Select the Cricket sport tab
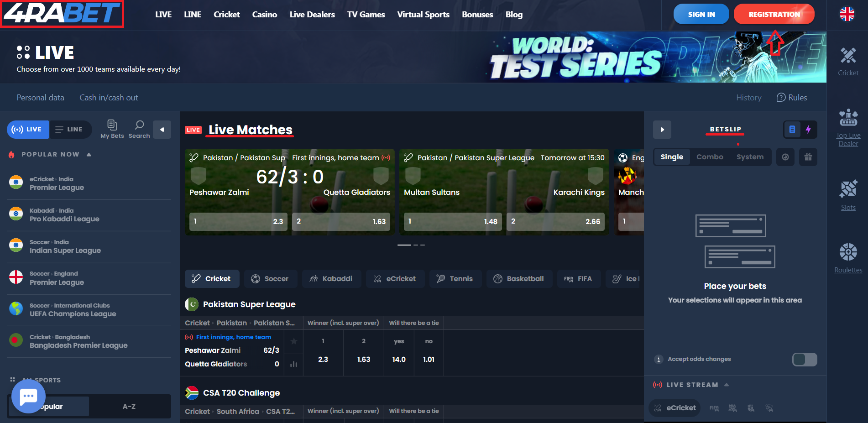Screen dimensions: 868x423 pyautogui.click(x=212, y=279)
